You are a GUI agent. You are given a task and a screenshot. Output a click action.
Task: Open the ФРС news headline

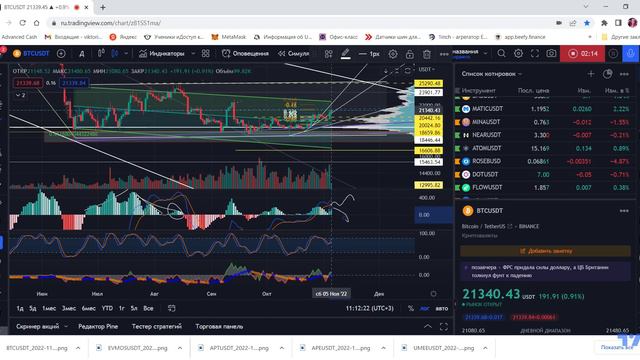pyautogui.click(x=545, y=271)
